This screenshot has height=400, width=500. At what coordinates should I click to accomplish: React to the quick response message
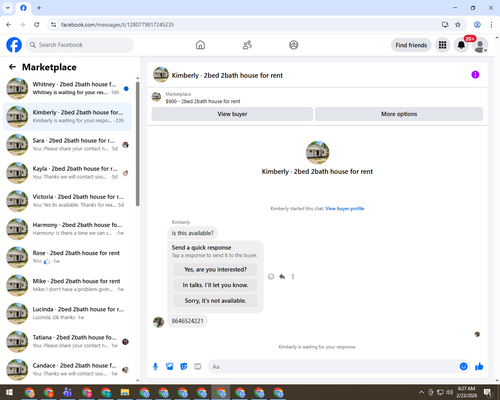click(x=271, y=276)
